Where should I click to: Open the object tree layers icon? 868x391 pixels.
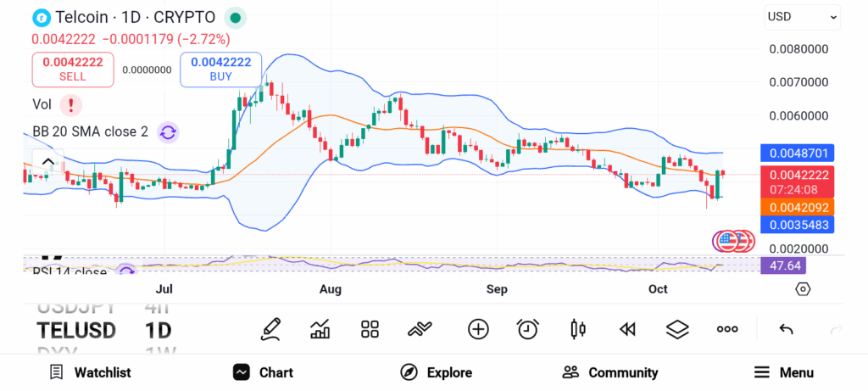coord(677,329)
